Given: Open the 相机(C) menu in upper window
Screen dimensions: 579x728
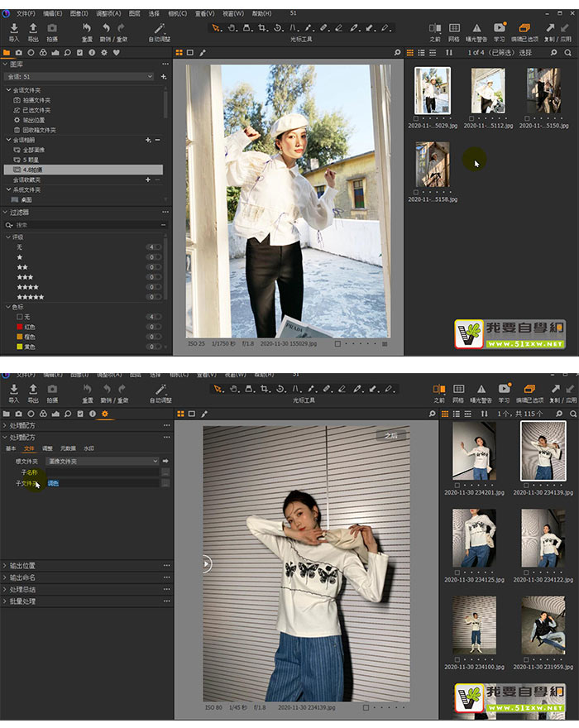Looking at the screenshot, I should pyautogui.click(x=177, y=13).
